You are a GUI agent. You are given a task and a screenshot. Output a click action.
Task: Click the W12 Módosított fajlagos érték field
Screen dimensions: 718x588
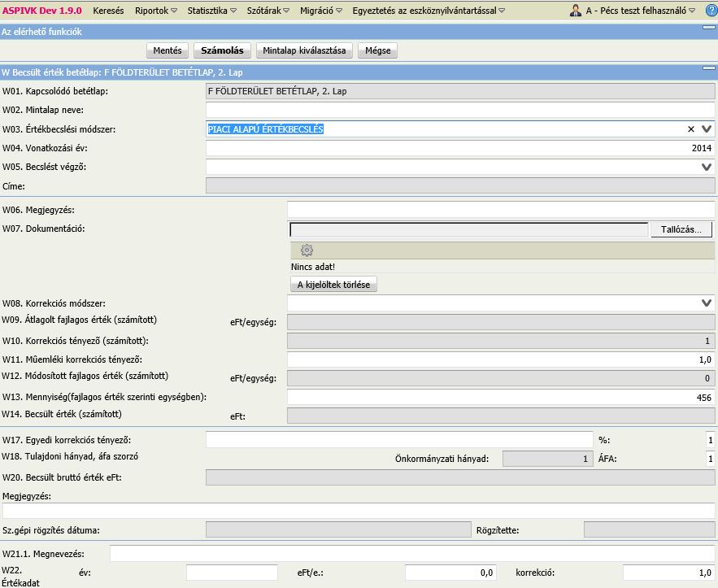(501, 378)
